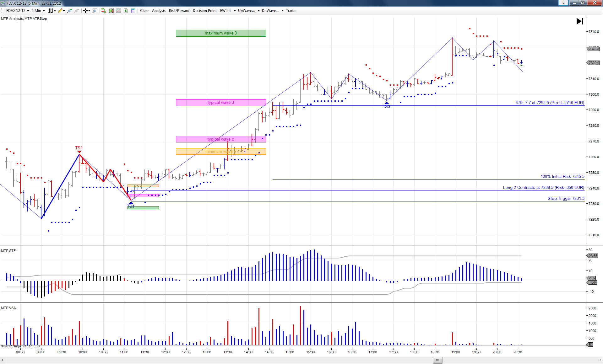
Task: Click the scrollbar right arrow
Action: [600, 360]
